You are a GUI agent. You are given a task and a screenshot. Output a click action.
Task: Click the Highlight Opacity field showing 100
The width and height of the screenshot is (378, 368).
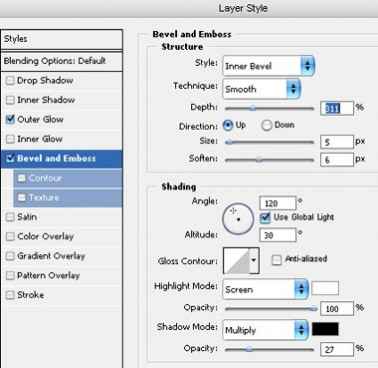tap(337, 309)
